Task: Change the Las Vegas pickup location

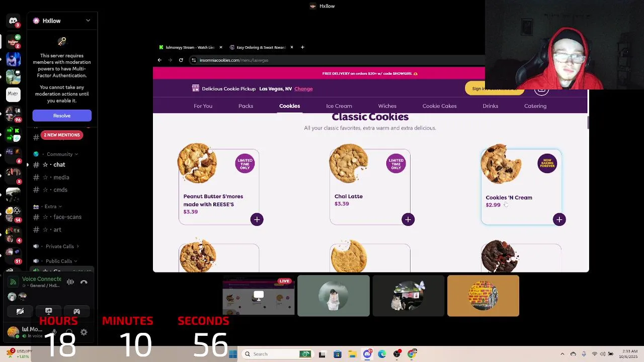Action: click(x=303, y=89)
